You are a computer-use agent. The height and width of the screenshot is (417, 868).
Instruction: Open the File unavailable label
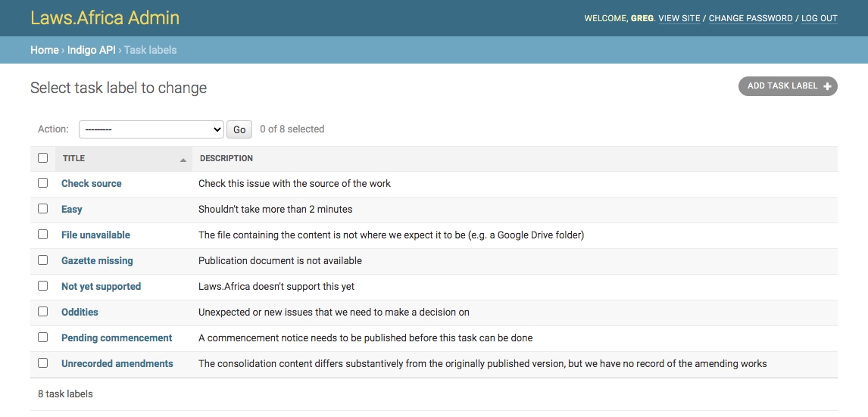tap(95, 235)
